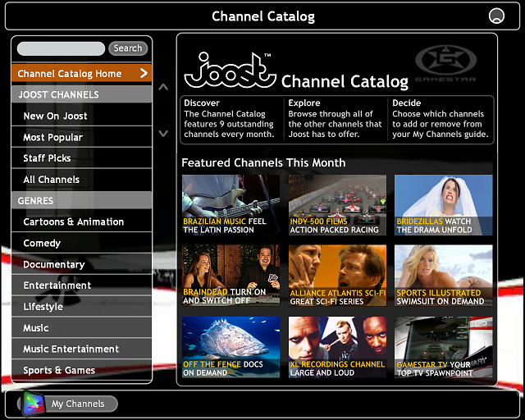Image resolution: width=525 pixels, height=420 pixels.
Task: Click the up arrow beside the sidebar
Action: click(x=163, y=87)
